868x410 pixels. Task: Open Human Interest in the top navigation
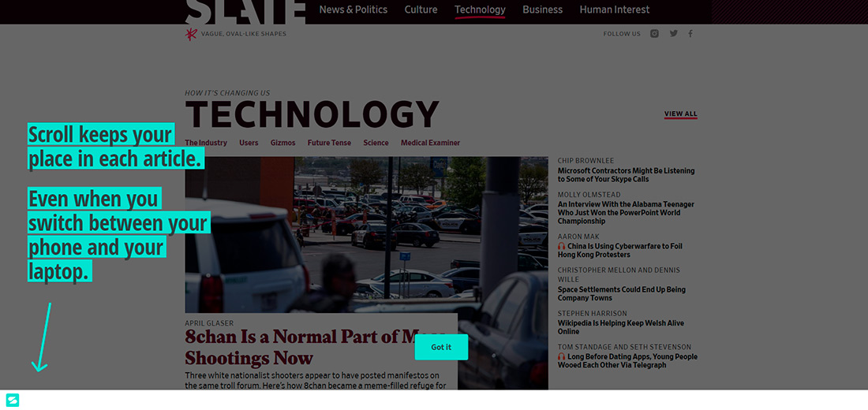pyautogui.click(x=614, y=9)
